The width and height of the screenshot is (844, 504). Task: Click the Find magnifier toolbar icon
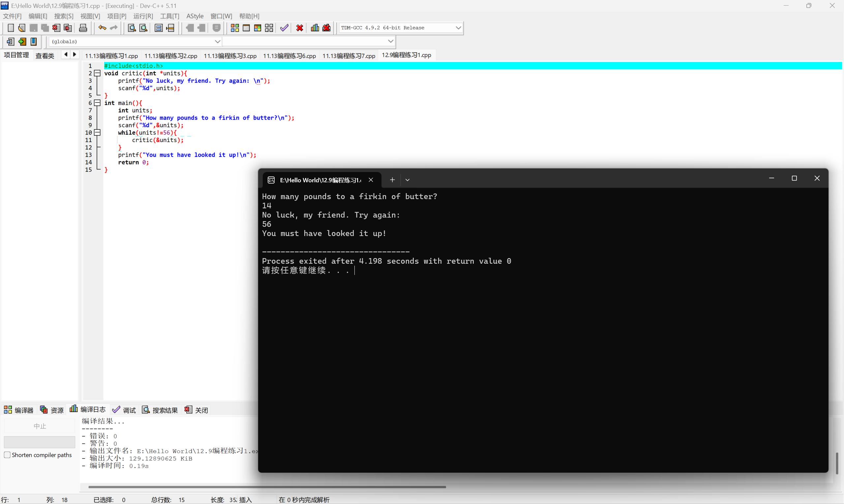[132, 28]
